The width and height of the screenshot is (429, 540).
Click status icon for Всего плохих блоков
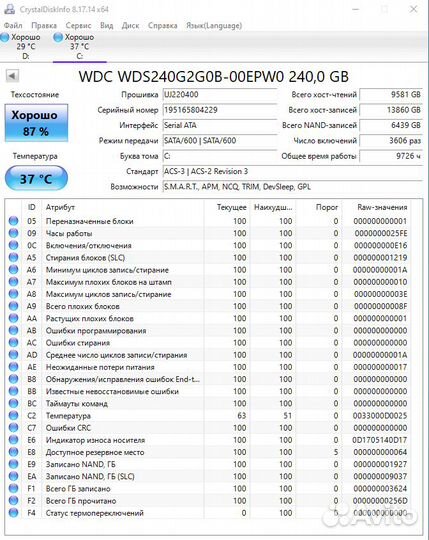click(x=13, y=306)
